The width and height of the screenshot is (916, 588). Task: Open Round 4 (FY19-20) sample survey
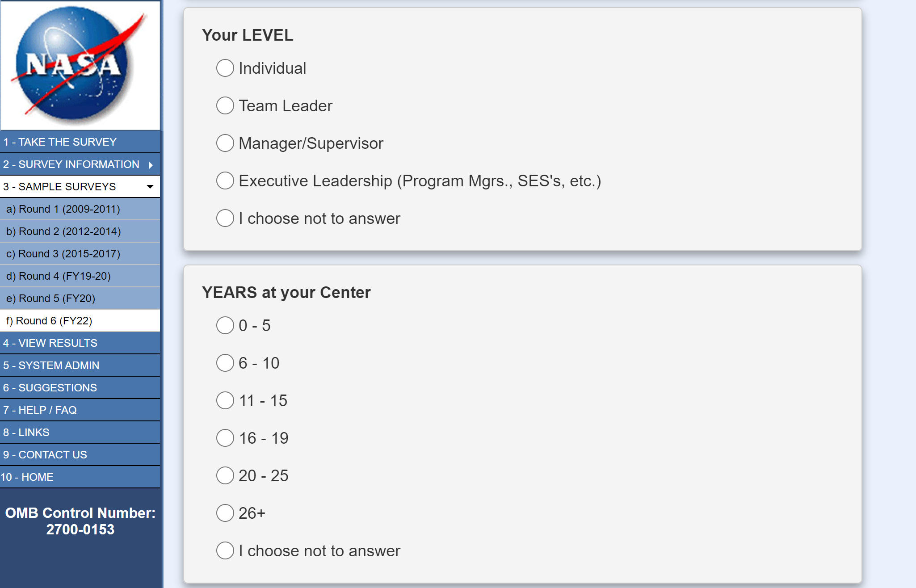59,276
